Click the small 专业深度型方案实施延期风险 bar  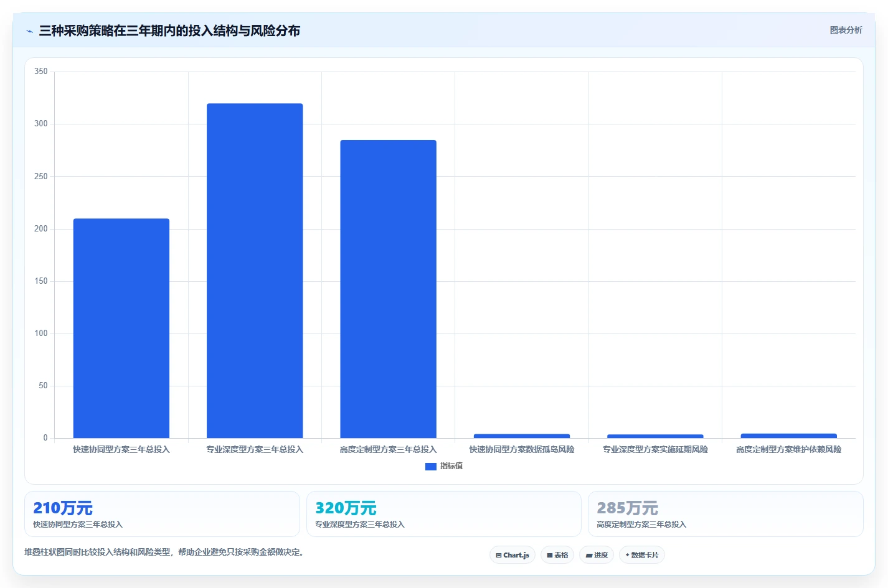tap(655, 436)
